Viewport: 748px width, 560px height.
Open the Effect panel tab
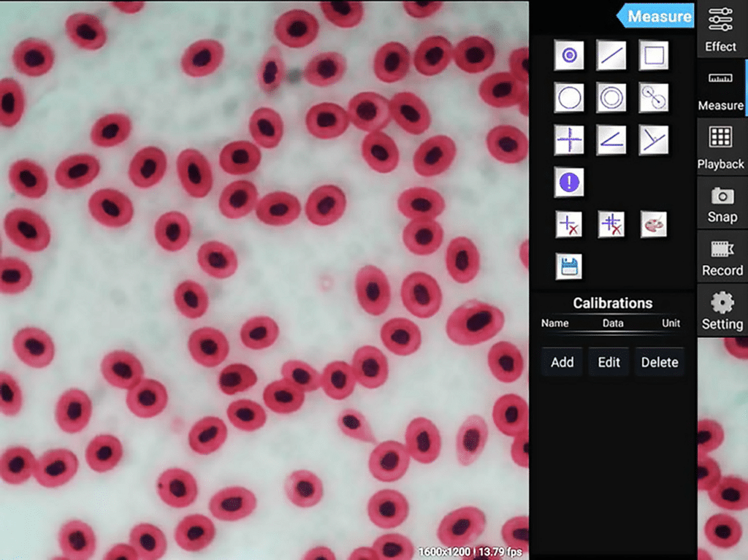coord(720,29)
